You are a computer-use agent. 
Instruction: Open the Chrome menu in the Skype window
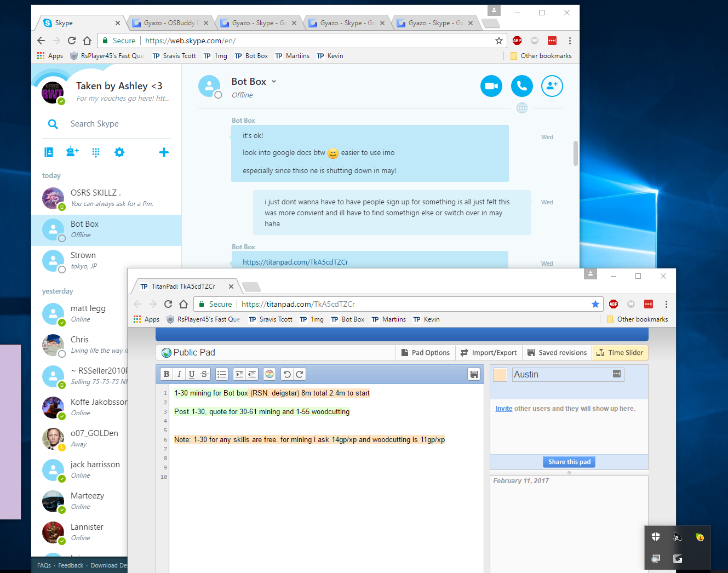point(570,41)
